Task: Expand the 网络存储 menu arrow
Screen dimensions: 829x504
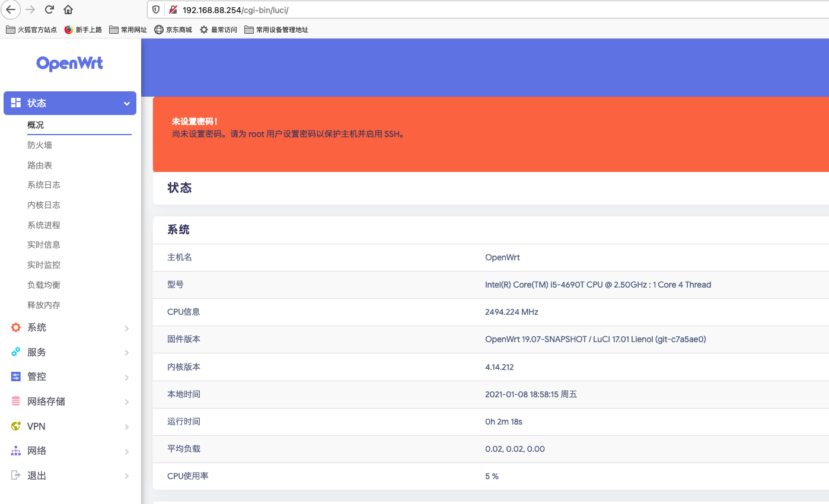Action: pos(127,402)
